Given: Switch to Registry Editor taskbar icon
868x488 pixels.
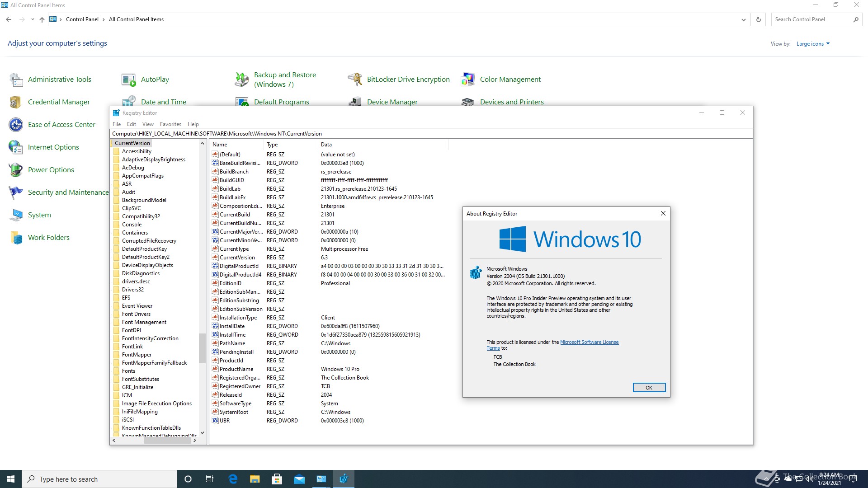Looking at the screenshot, I should (344, 479).
